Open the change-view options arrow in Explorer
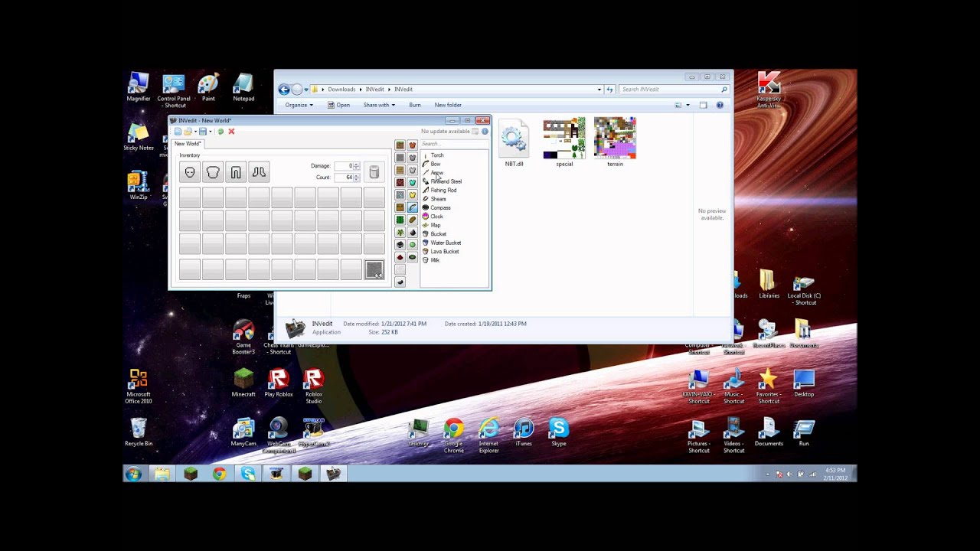 point(688,105)
